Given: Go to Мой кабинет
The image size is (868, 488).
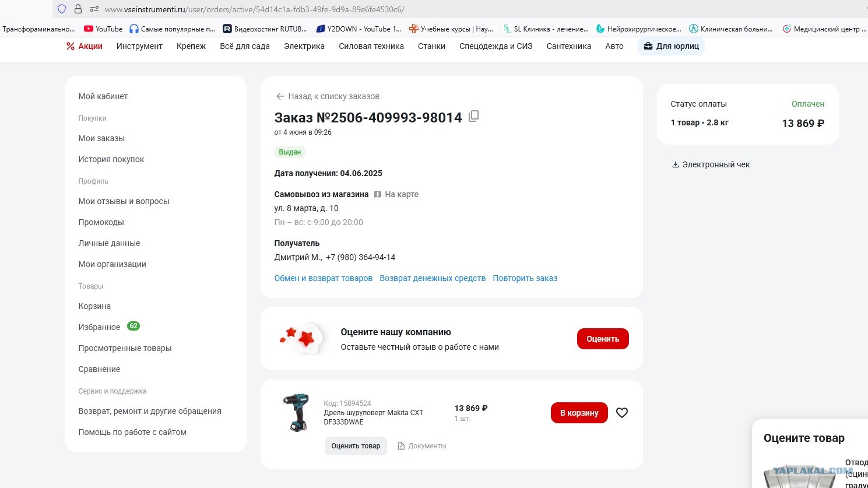Looking at the screenshot, I should 103,96.
